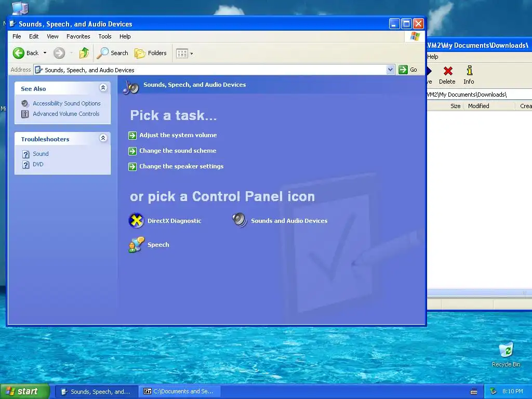Click the Advanced Volume Controls icon
Viewport: 532px width, 399px height.
25,114
